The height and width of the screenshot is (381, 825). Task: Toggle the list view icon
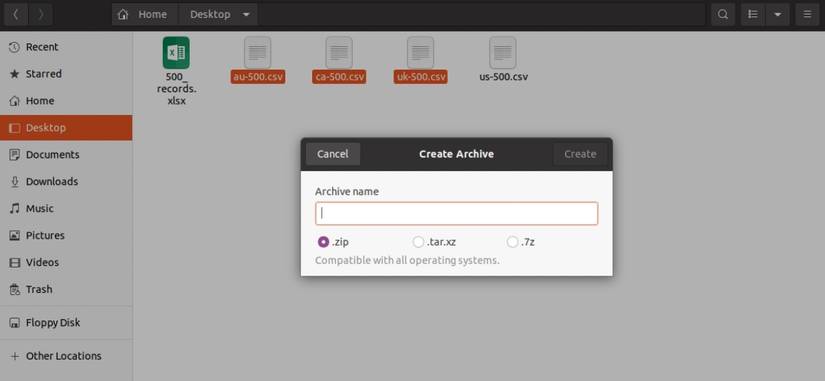[x=753, y=14]
